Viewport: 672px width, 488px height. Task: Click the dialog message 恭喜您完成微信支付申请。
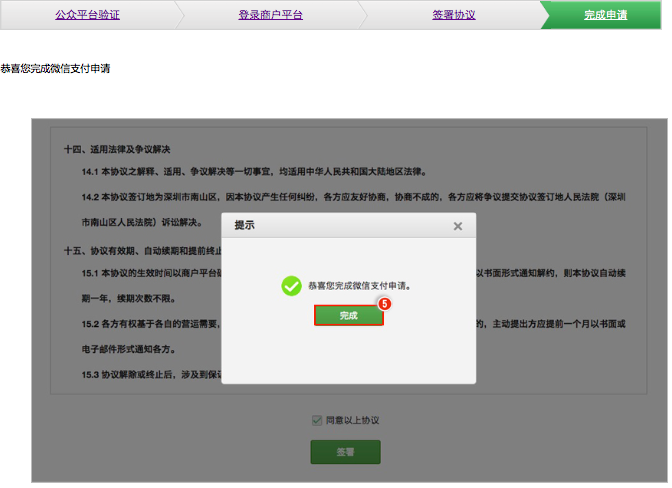[x=360, y=286]
